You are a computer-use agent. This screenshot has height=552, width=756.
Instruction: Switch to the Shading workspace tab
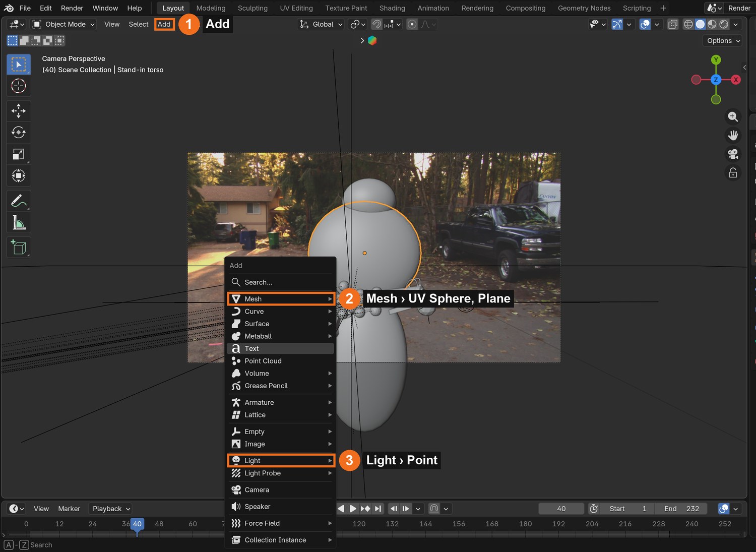(x=392, y=8)
